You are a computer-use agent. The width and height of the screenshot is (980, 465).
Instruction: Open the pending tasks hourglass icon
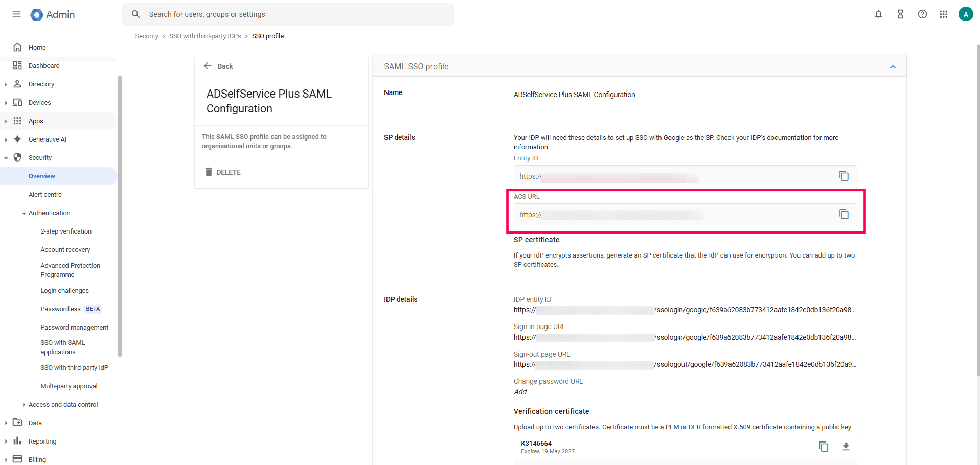[x=900, y=14]
